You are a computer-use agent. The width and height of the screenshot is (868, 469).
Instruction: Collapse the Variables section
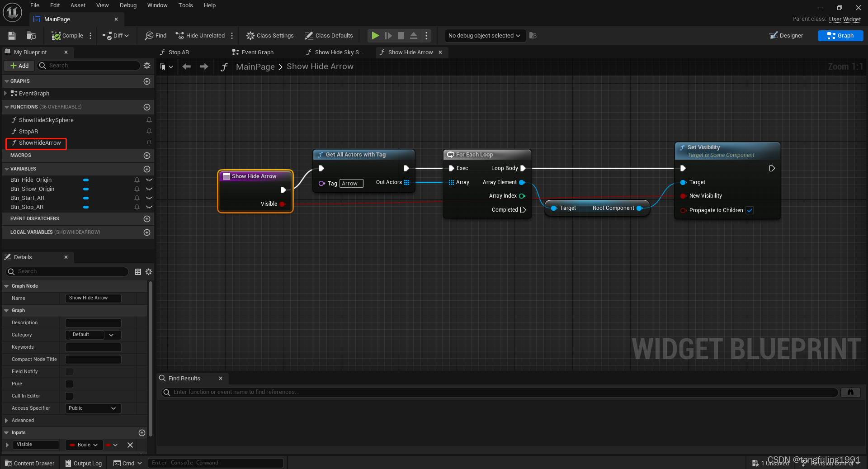(6, 169)
